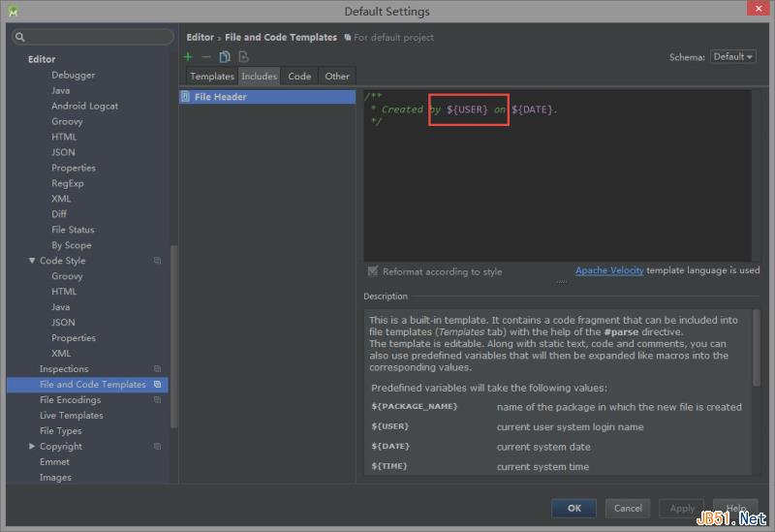
Task: Click the OK button
Action: click(x=573, y=509)
